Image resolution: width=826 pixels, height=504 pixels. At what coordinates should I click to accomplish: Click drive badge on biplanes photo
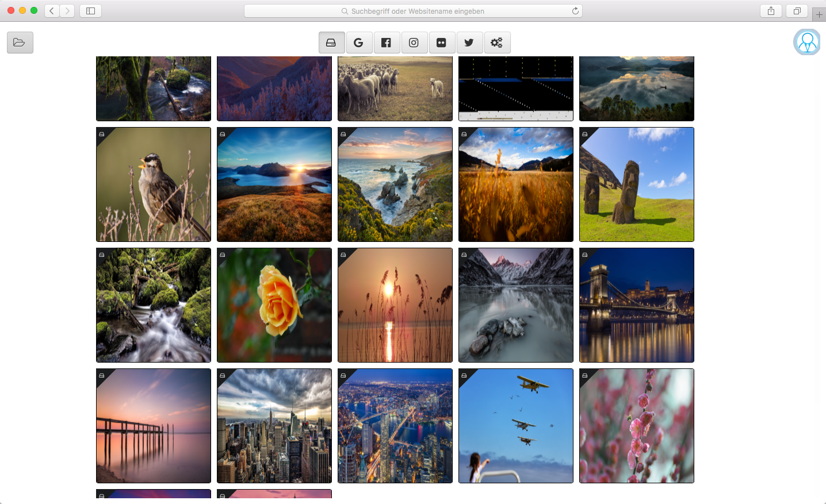click(464, 375)
